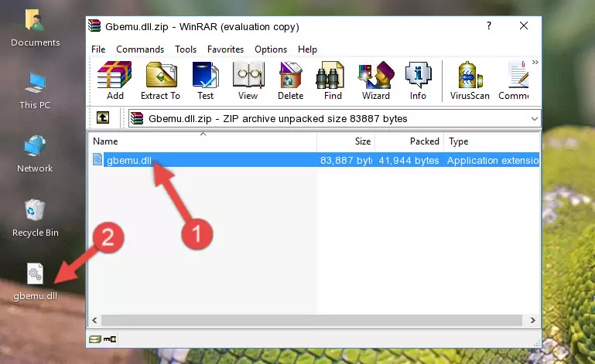Viewport: 595px width, 364px height.
Task: Open the Comment tool
Action: [x=514, y=80]
